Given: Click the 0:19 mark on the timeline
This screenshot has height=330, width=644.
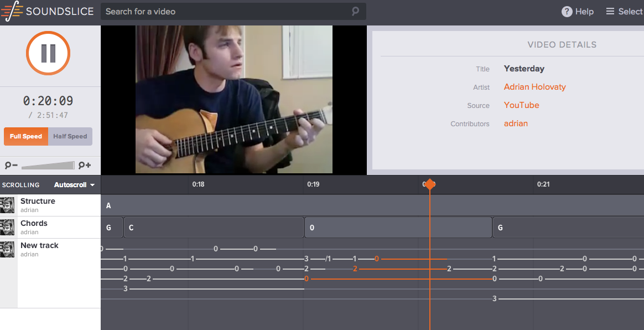Looking at the screenshot, I should pos(313,184).
